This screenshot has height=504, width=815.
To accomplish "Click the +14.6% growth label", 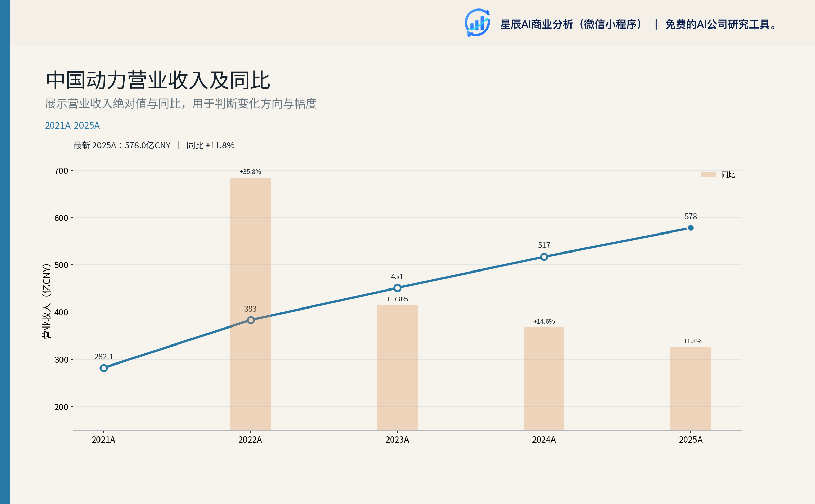I will (x=544, y=321).
